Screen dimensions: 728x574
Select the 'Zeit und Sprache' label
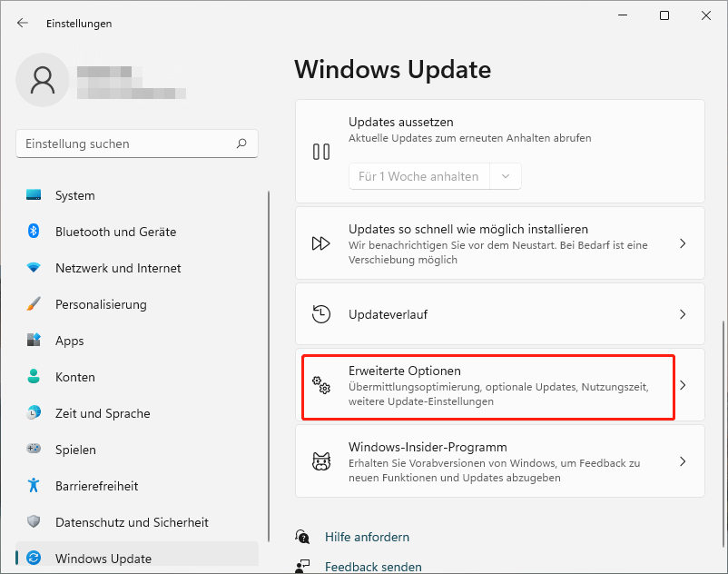(x=103, y=413)
